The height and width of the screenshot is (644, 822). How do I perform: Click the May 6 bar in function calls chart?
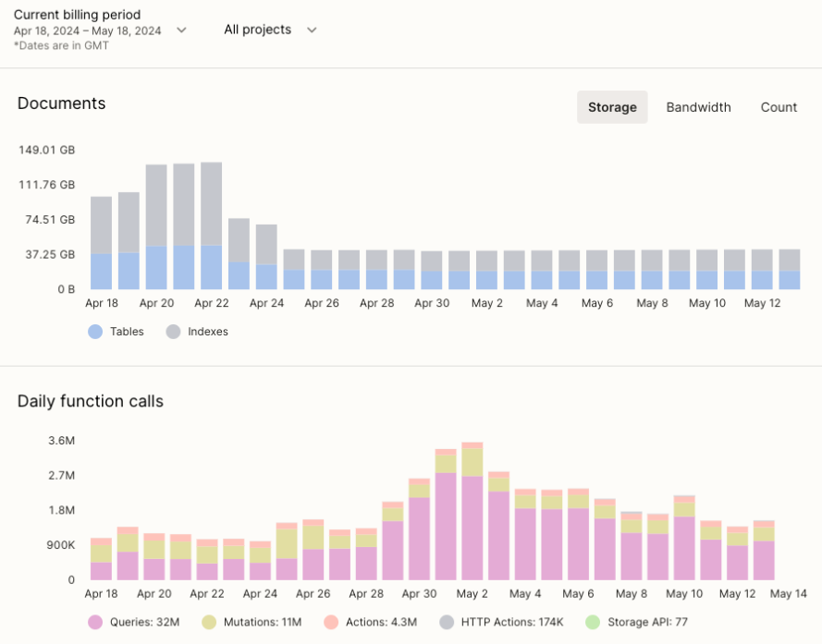(x=578, y=534)
